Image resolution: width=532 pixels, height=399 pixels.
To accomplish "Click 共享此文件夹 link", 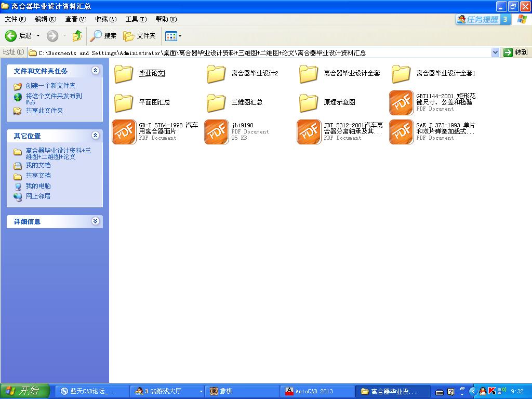I will [45, 111].
